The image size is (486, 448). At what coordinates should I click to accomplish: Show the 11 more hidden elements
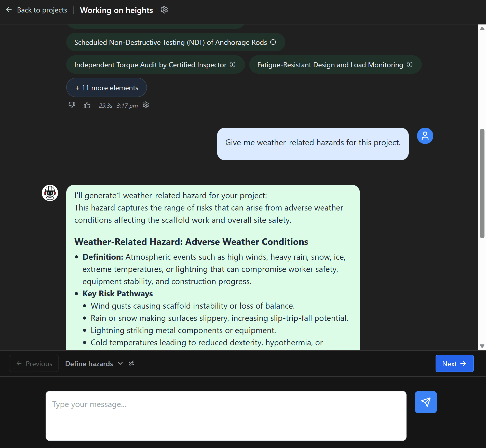tap(106, 87)
